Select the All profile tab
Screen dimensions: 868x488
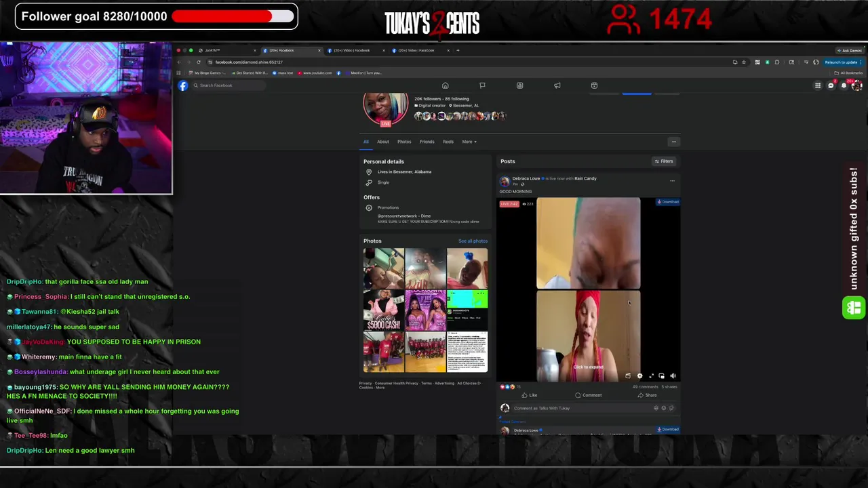pyautogui.click(x=366, y=142)
